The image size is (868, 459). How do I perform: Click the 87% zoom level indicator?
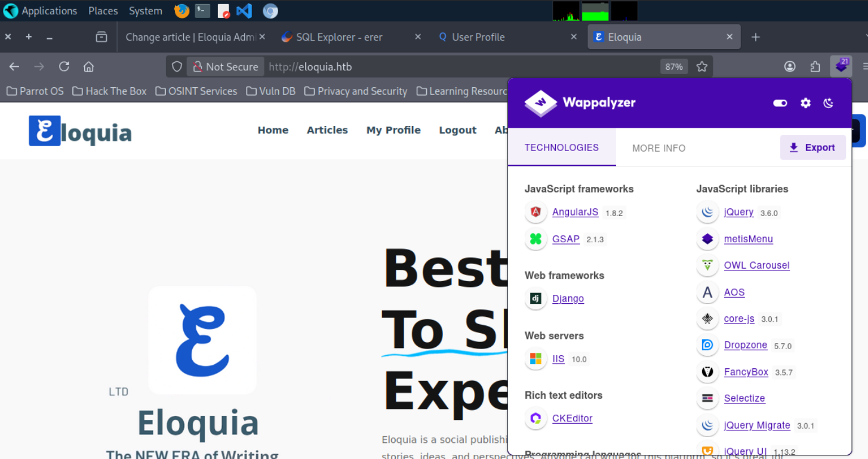pyautogui.click(x=674, y=67)
